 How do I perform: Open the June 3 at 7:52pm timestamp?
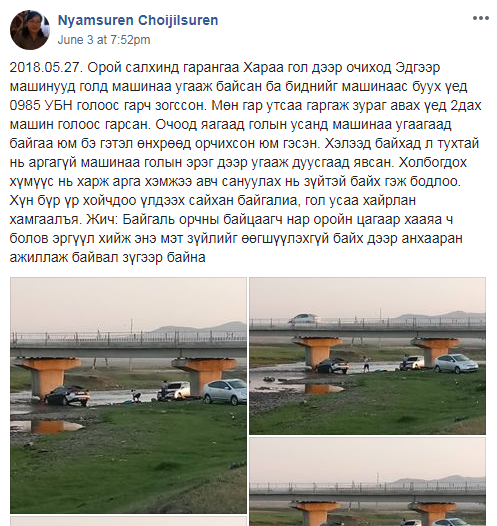click(x=104, y=40)
